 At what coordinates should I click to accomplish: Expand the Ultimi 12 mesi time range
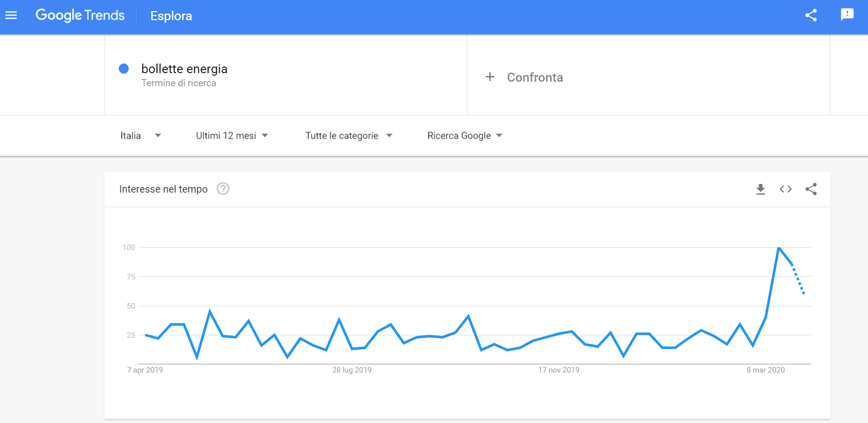232,136
